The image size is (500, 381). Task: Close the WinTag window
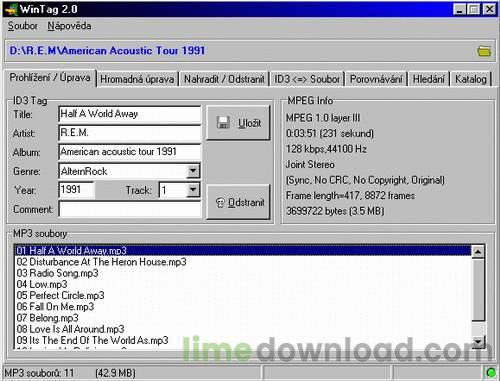click(489, 9)
